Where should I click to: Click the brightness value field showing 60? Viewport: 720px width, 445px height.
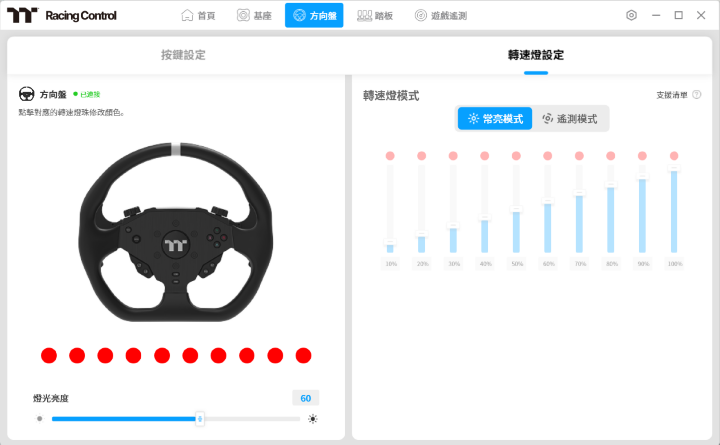305,398
